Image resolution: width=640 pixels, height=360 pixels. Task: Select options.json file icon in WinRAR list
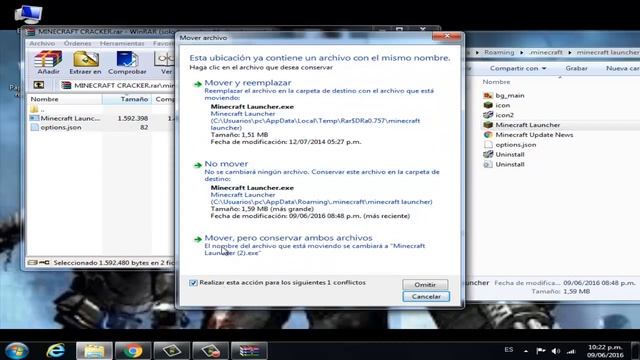tap(34, 127)
